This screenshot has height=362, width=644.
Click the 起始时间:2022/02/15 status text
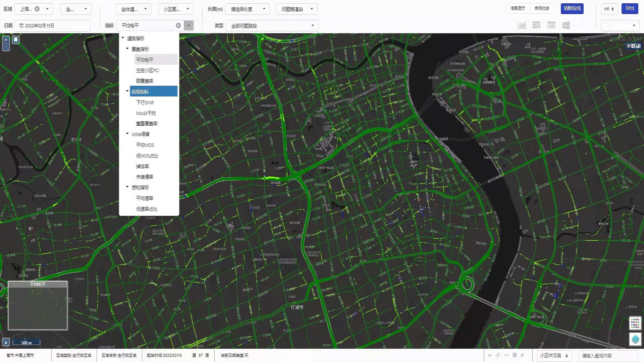pos(164,355)
